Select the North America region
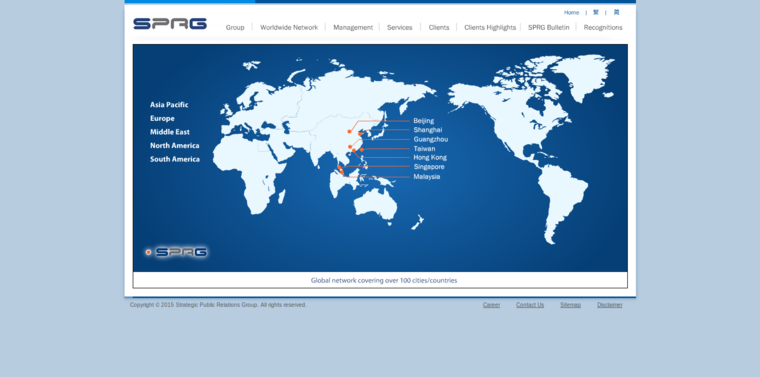760x377 pixels. tap(174, 145)
